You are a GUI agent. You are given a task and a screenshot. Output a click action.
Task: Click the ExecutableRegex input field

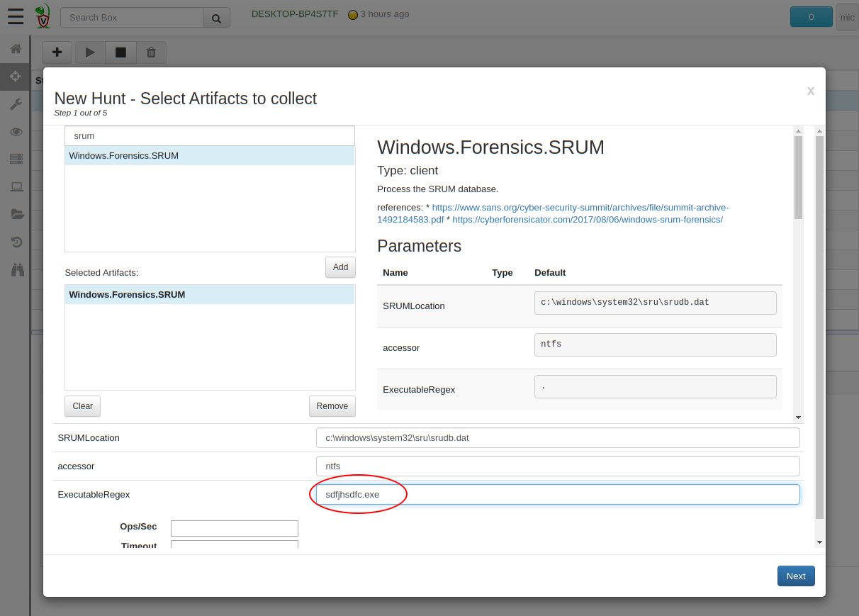tap(558, 495)
